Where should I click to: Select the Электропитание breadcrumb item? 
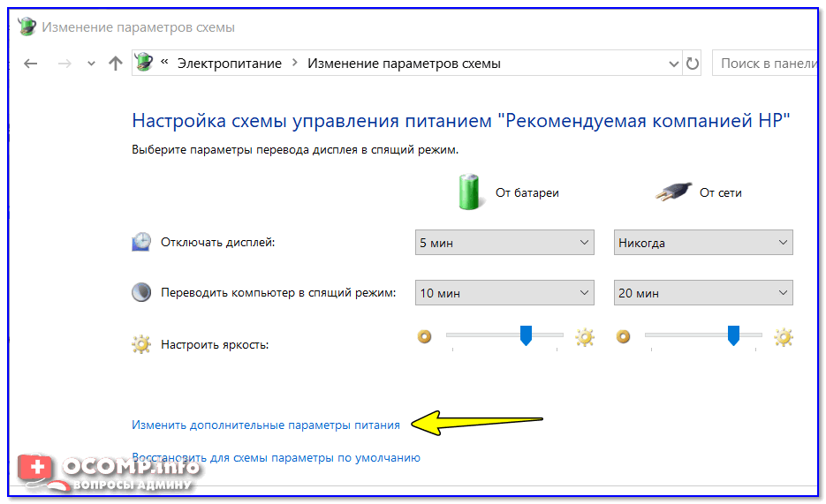tap(230, 64)
